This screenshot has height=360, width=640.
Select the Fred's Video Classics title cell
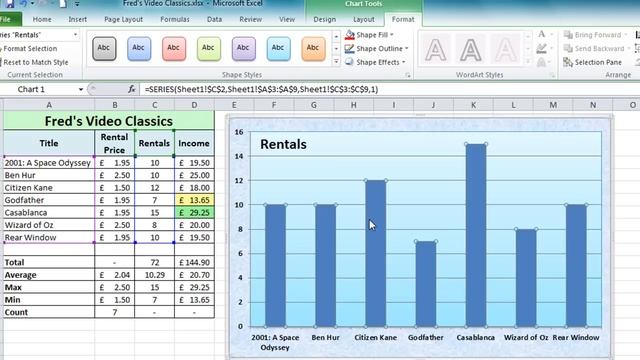(x=109, y=121)
